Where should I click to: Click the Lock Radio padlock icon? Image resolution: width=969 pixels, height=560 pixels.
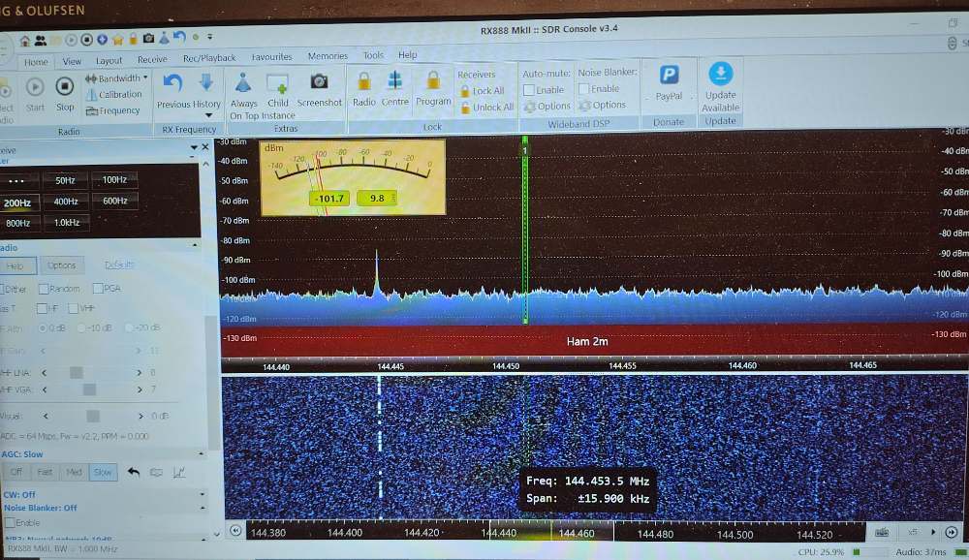click(364, 82)
